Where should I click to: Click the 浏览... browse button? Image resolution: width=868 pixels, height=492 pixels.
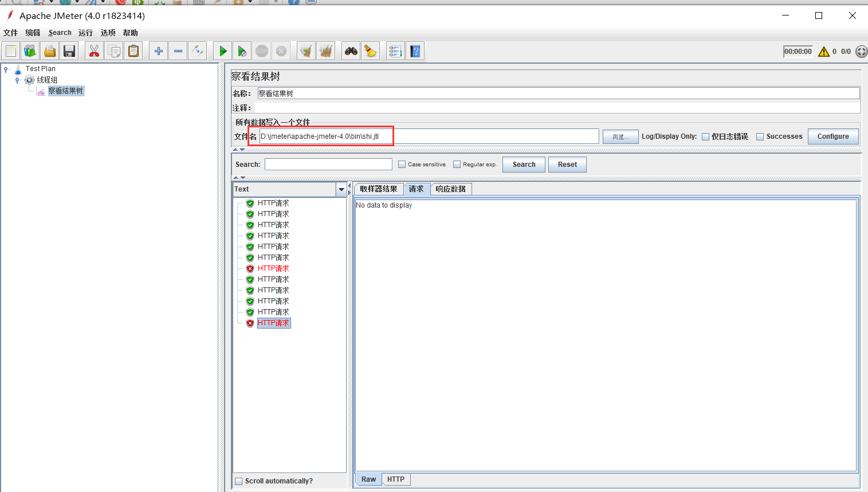pyautogui.click(x=620, y=136)
